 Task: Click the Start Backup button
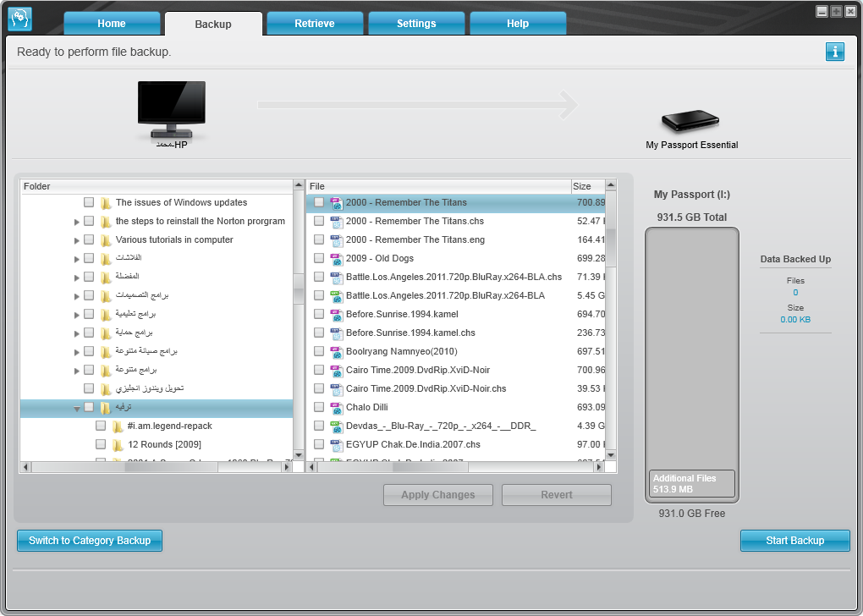click(x=794, y=541)
